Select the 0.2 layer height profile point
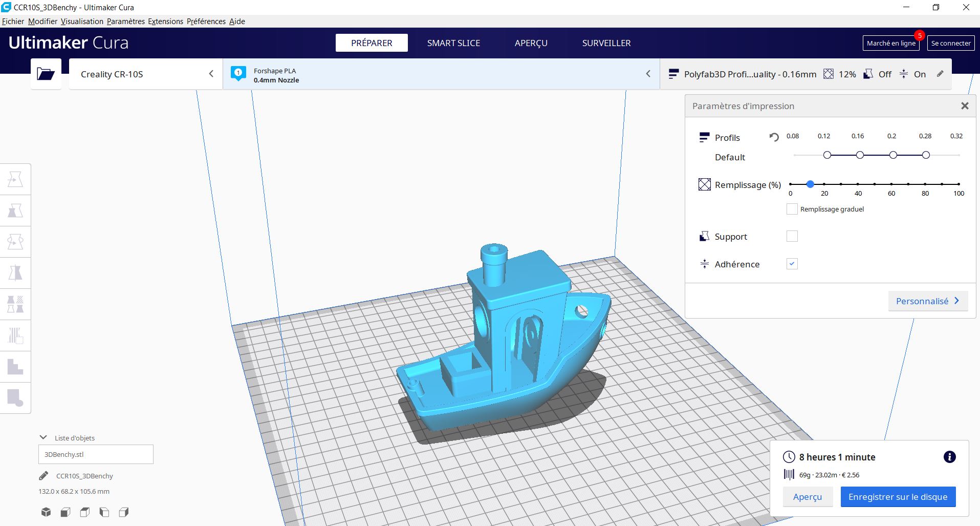 pyautogui.click(x=893, y=155)
